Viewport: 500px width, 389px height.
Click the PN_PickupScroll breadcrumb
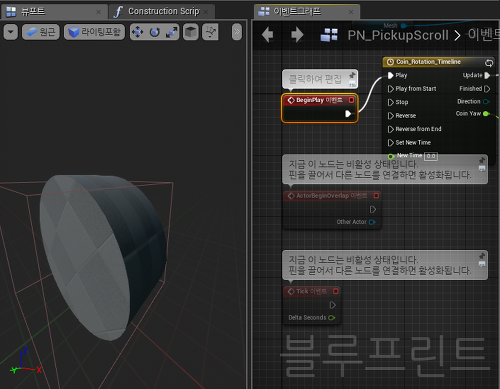click(x=398, y=35)
